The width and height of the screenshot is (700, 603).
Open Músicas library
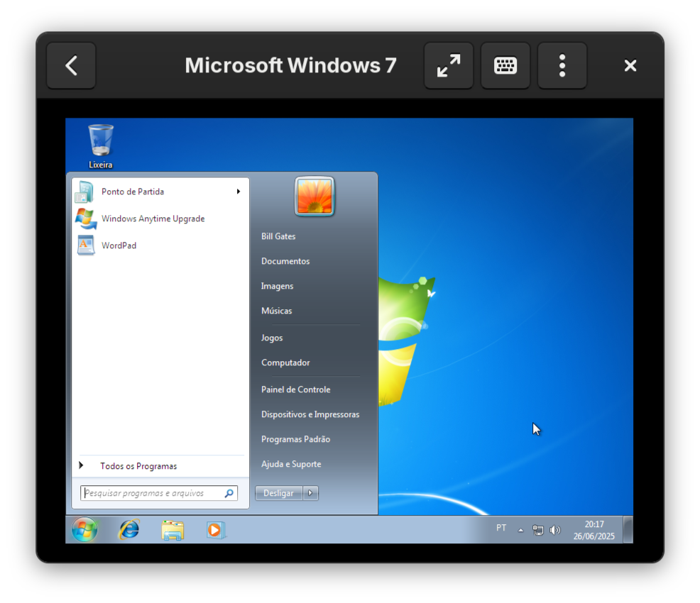coord(276,311)
